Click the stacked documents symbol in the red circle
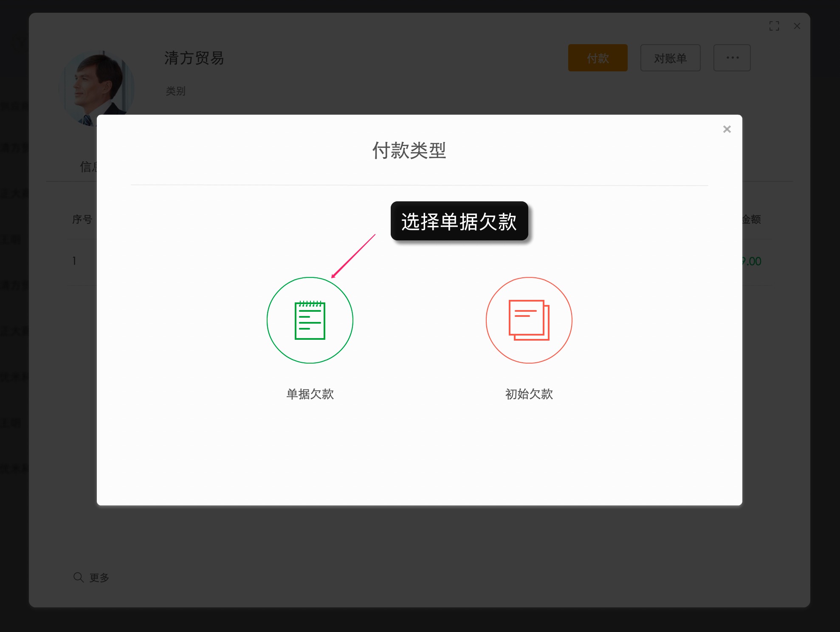The width and height of the screenshot is (840, 632). 529,321
